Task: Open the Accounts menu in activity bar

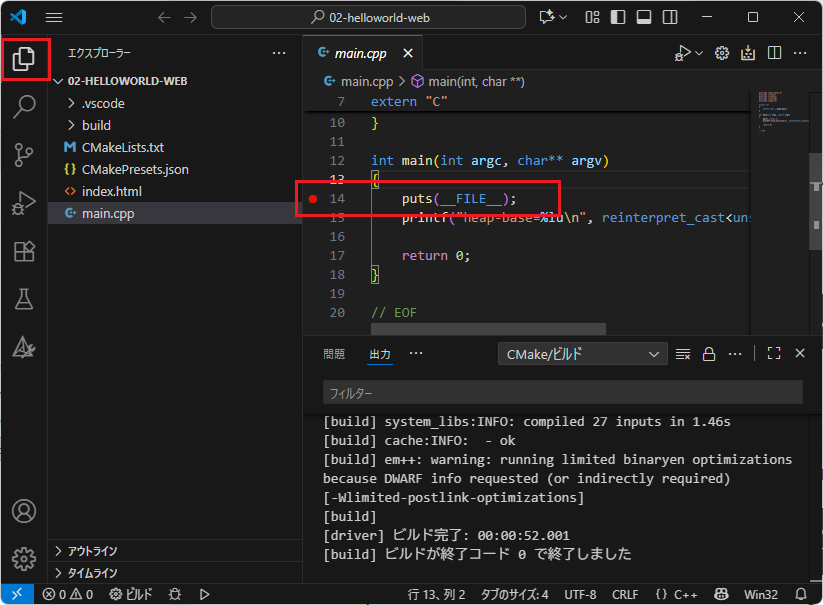Action: (x=24, y=511)
